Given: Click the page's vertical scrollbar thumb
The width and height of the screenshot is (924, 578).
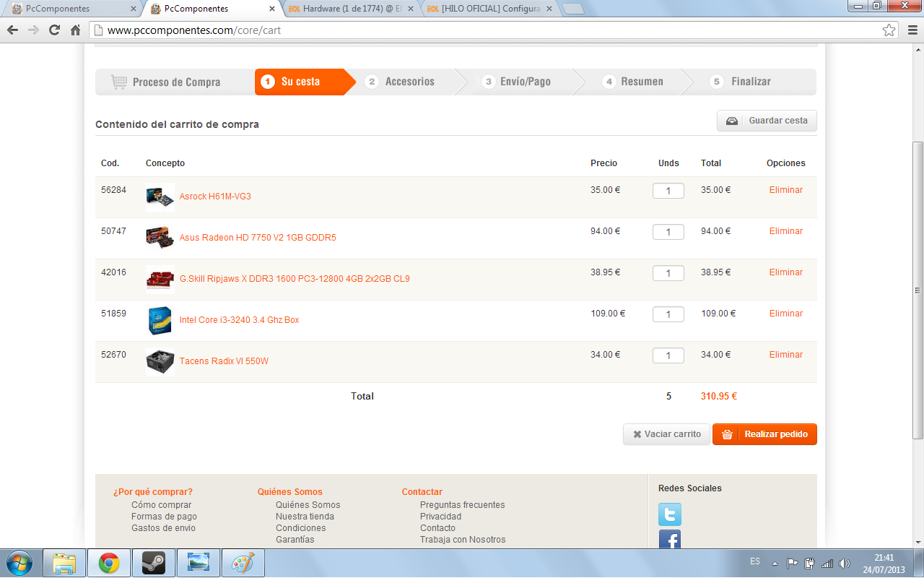Looking at the screenshot, I should point(918,290).
